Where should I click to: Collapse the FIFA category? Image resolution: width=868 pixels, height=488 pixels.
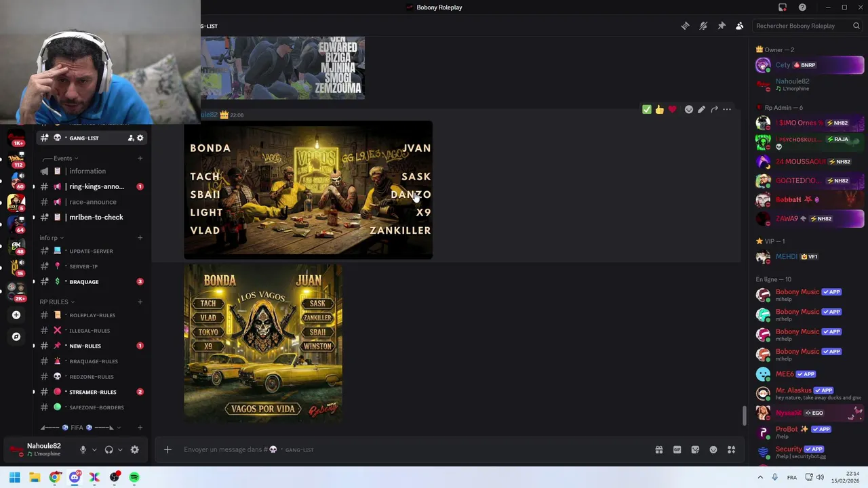[x=81, y=428]
